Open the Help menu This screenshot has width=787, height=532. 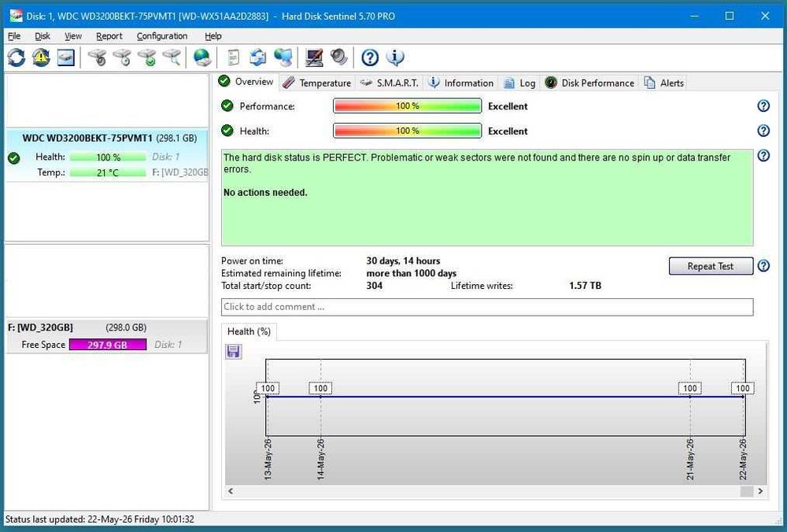[x=212, y=36]
